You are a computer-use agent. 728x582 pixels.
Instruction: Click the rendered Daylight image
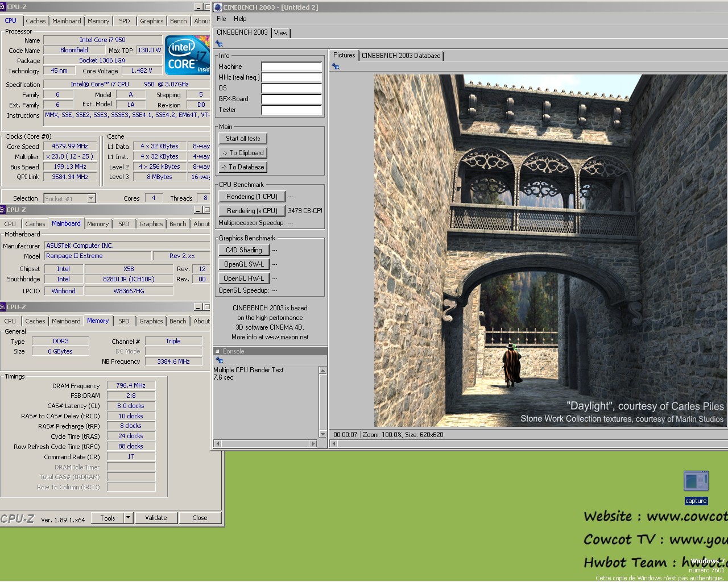551,251
